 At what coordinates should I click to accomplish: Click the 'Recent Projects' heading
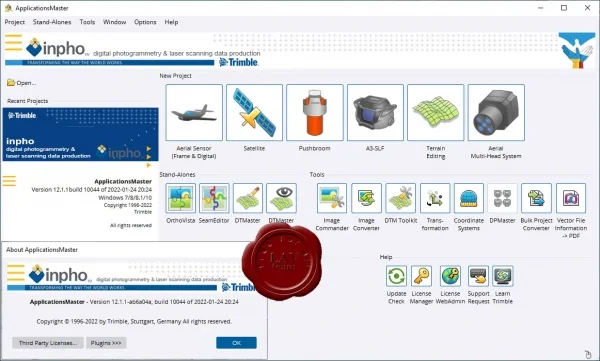click(28, 101)
